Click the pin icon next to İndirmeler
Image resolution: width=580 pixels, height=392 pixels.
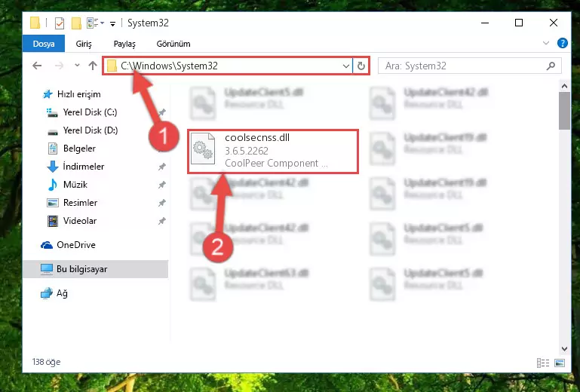coord(161,167)
